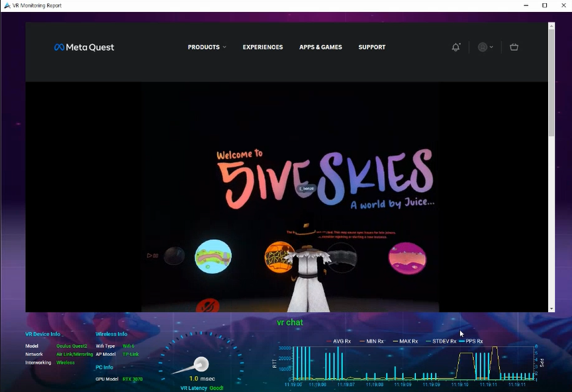Close the VR Monitoring Report window
Image resolution: width=572 pixels, height=392 pixels.
click(x=563, y=5)
